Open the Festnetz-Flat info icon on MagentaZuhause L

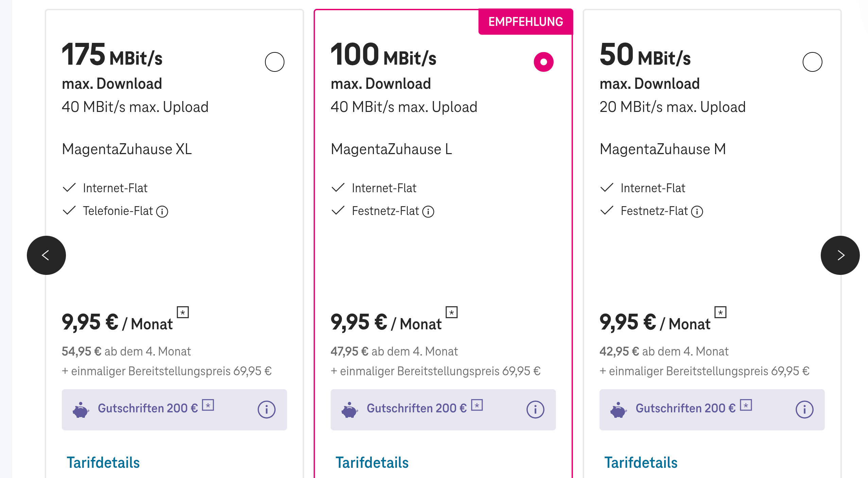pyautogui.click(x=429, y=211)
